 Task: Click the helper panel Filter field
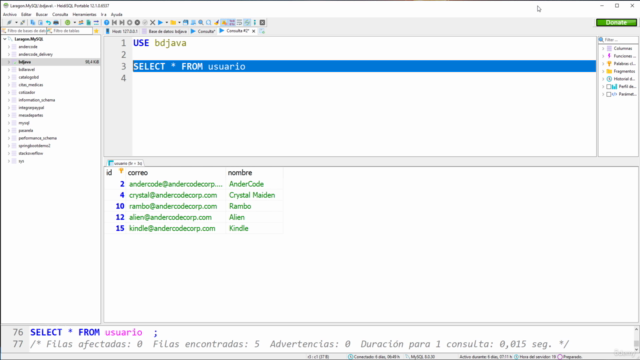point(618,40)
